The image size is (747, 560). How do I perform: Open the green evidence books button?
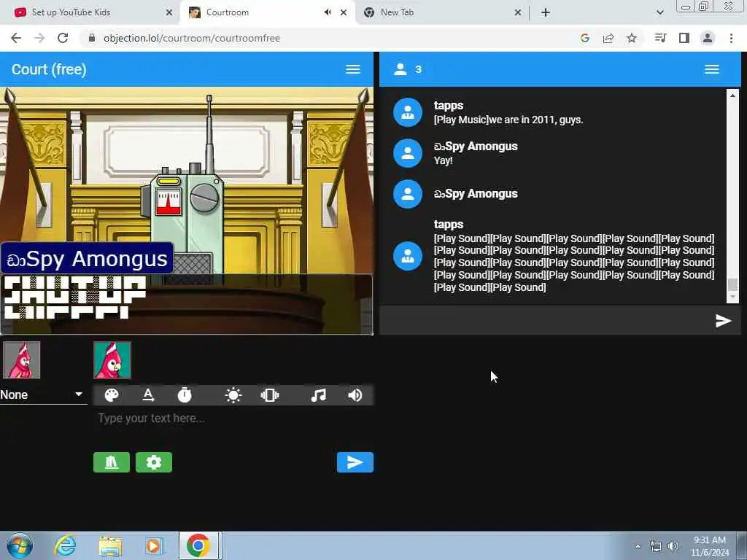click(x=112, y=462)
